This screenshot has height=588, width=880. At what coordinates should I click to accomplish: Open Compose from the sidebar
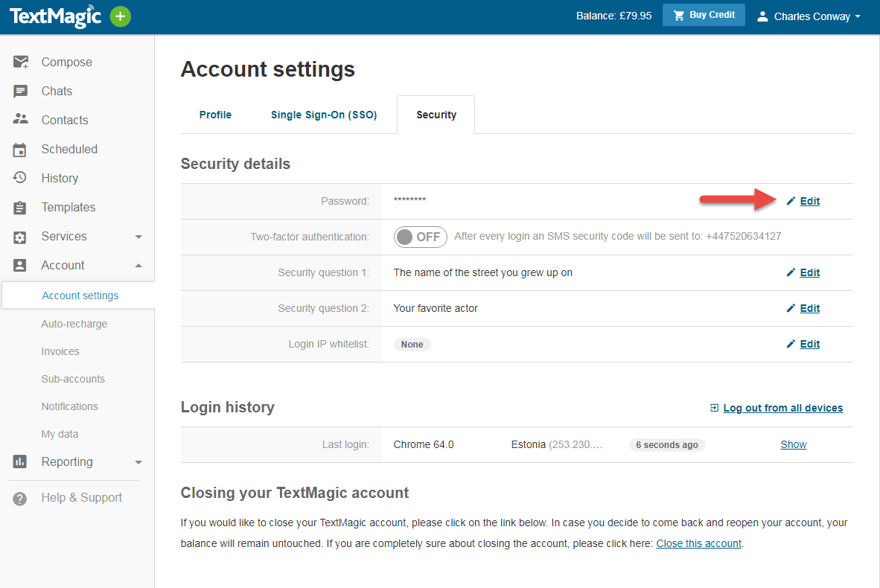[x=66, y=63]
